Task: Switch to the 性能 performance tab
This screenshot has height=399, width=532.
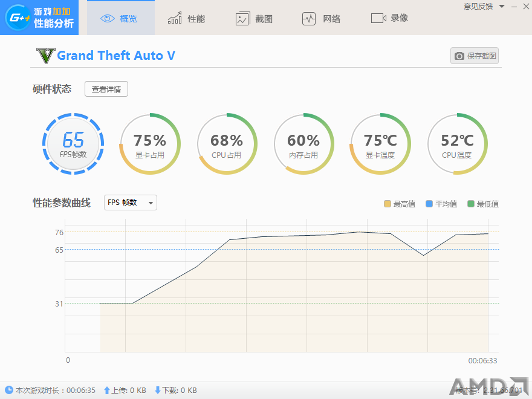Action: click(x=187, y=18)
